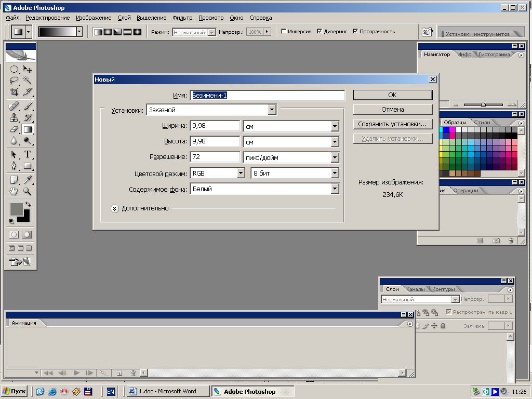Open the Пуск start button
532x399 pixels.
click(15, 391)
